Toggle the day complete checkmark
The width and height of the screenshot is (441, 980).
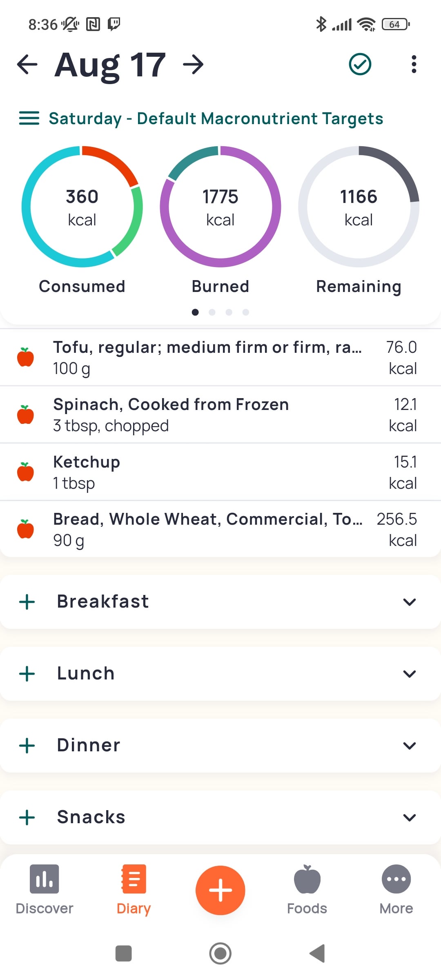coord(360,65)
